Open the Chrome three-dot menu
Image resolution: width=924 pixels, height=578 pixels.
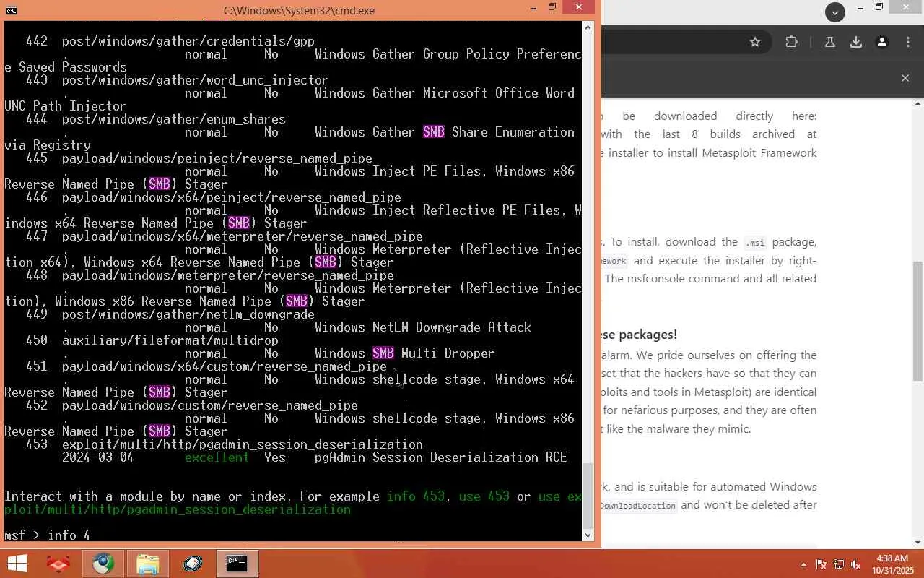click(x=908, y=42)
